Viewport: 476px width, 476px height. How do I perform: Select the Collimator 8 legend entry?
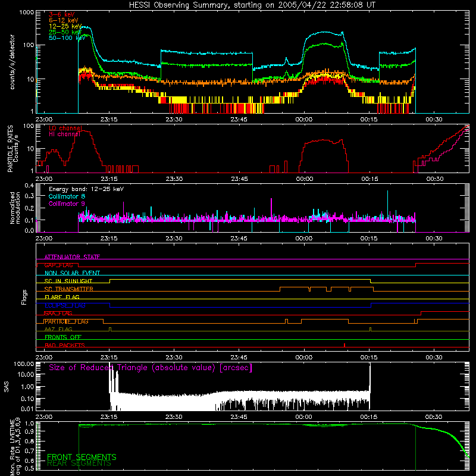click(67, 196)
